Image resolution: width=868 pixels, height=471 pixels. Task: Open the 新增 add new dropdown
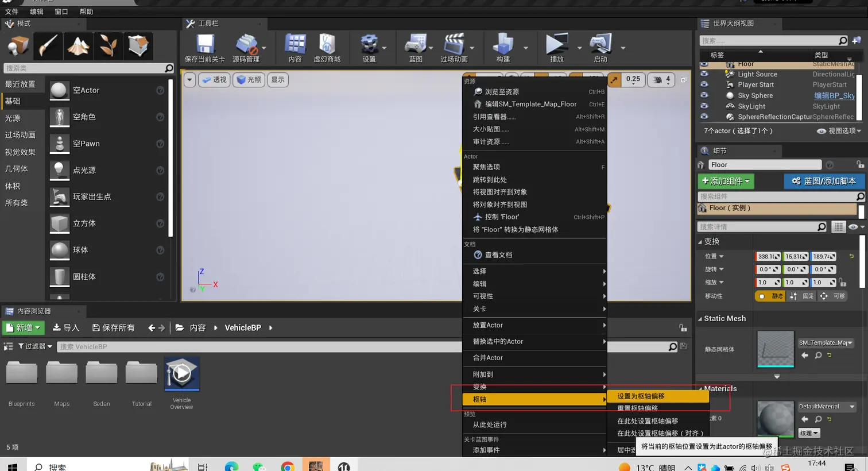coord(24,327)
